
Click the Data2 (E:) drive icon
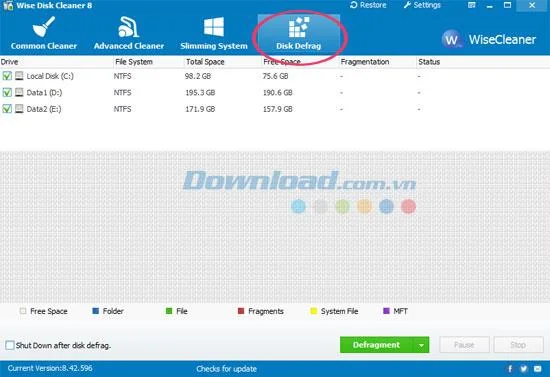(x=19, y=109)
